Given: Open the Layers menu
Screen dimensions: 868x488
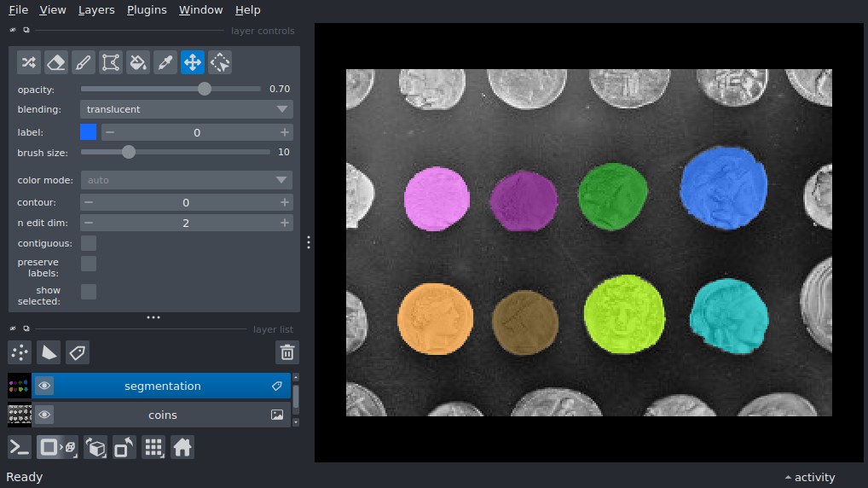Looking at the screenshot, I should point(96,10).
